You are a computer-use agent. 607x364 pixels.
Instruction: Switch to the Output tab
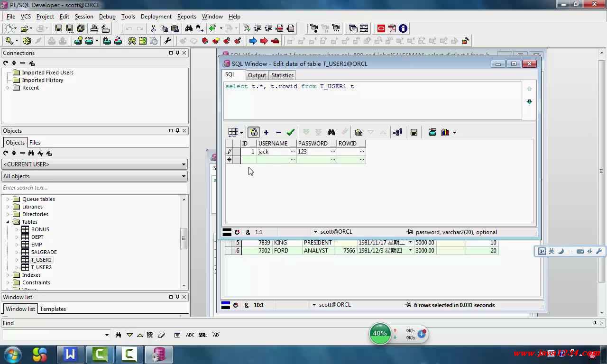[x=257, y=75]
